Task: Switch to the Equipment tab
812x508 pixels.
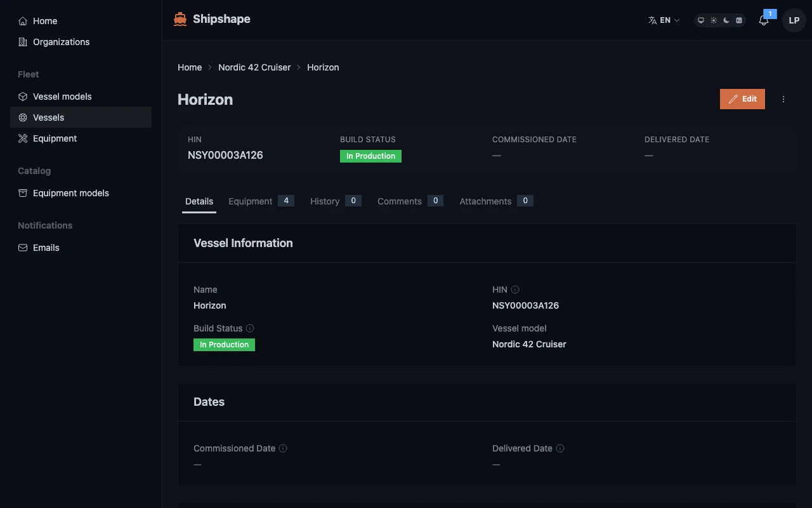Action: tap(251, 201)
